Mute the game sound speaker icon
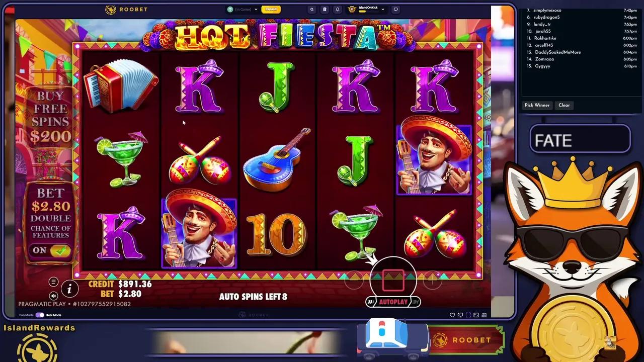 tap(53, 296)
